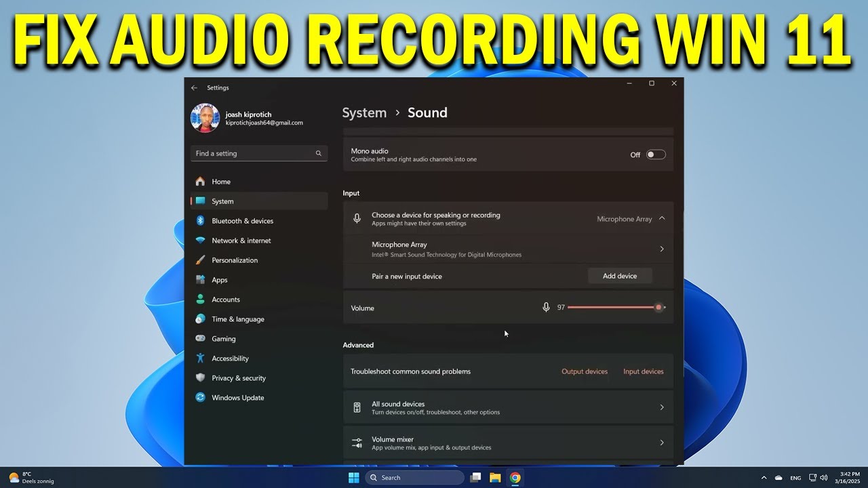
Task: Click the Find a setting search box
Action: tap(259, 153)
